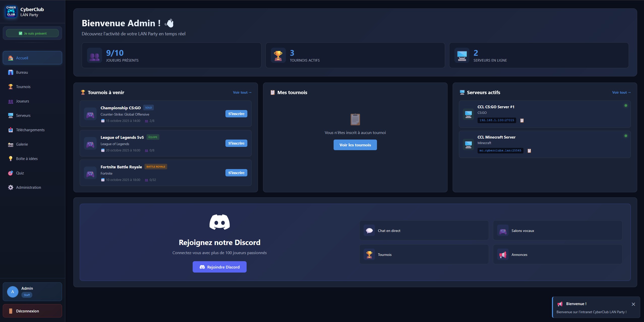Screen dimensions: 644x322
Task: Click 'Rejoindre Discord' button
Action: pos(219,267)
